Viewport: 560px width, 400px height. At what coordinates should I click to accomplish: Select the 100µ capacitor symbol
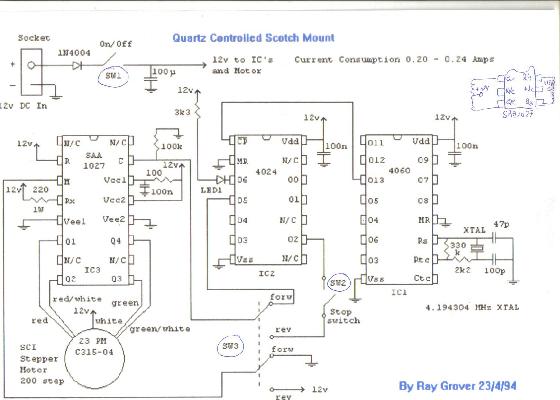pos(151,83)
